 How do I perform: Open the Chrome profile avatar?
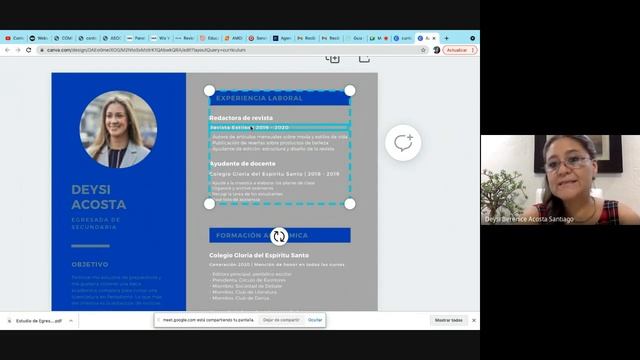point(437,50)
